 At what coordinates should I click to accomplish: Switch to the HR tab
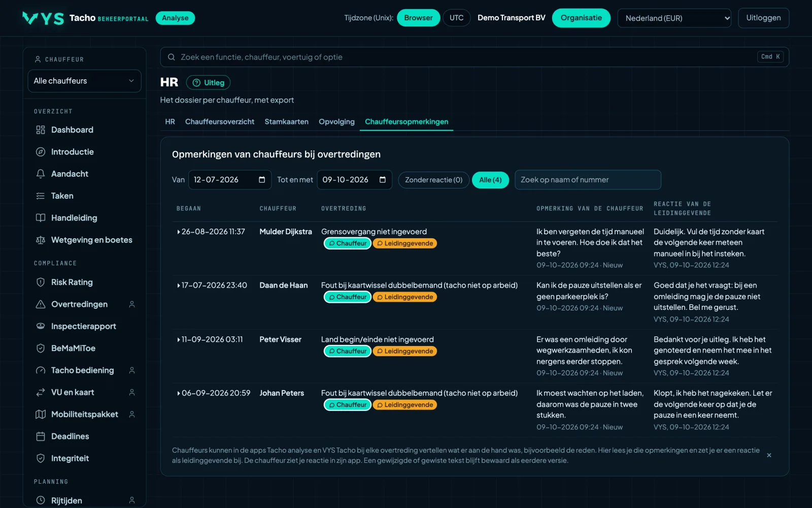pos(170,122)
